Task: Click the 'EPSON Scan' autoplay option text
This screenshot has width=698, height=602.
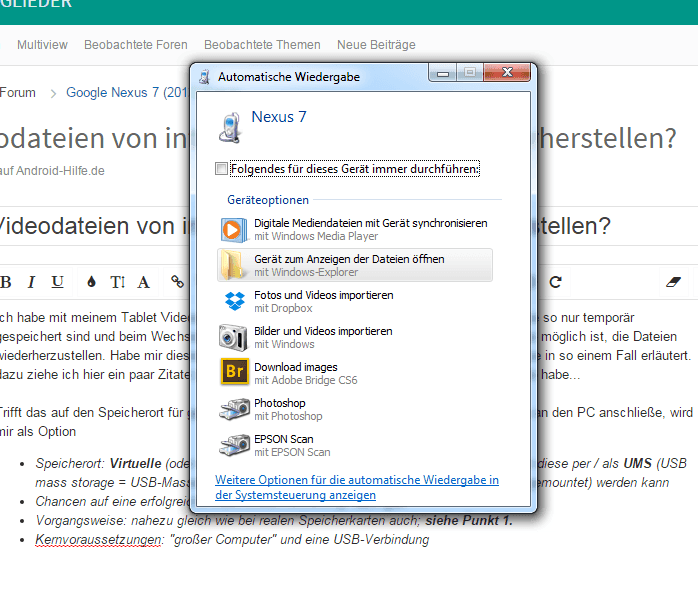Action: point(284,439)
